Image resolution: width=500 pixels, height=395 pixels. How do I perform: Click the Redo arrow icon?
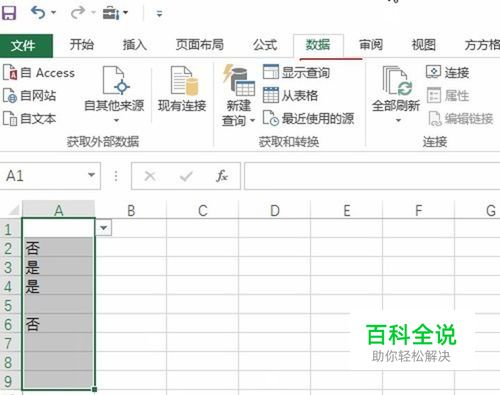pyautogui.click(x=78, y=13)
